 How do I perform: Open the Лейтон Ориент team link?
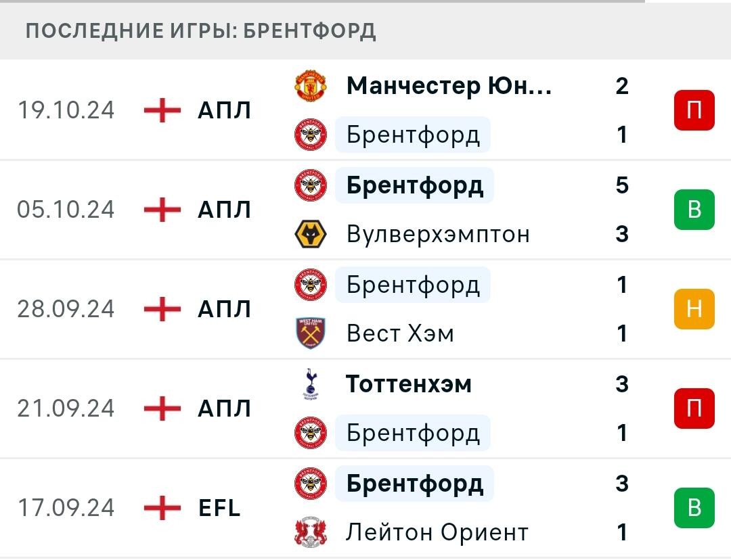pos(437,532)
